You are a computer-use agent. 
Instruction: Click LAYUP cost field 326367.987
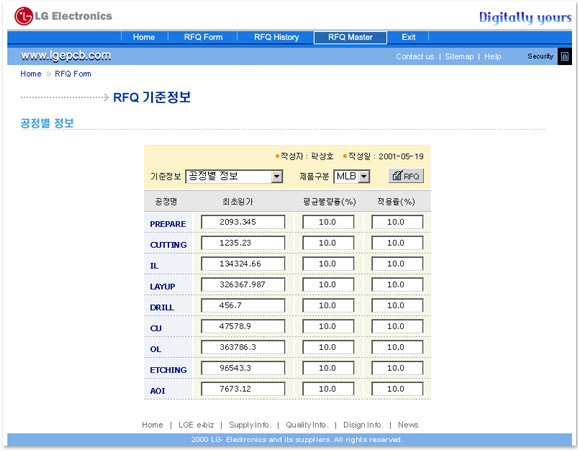[x=243, y=285]
